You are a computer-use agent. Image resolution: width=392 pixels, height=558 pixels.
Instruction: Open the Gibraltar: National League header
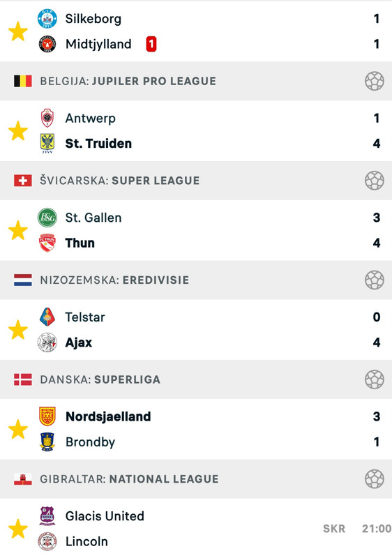coord(129,479)
